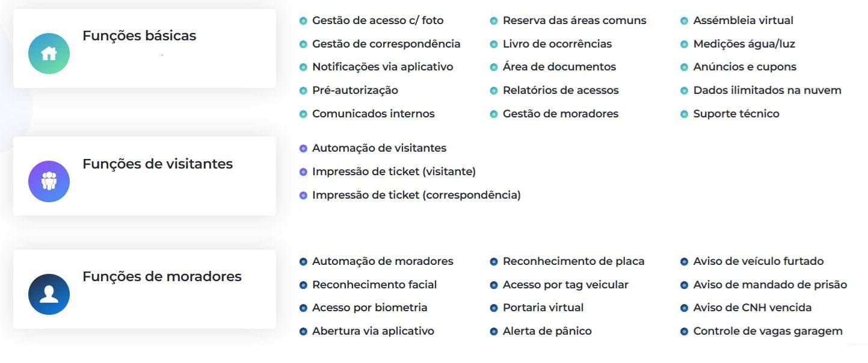The image size is (868, 363).
Task: Click Reconhecimento de placa
Action: pos(573,261)
